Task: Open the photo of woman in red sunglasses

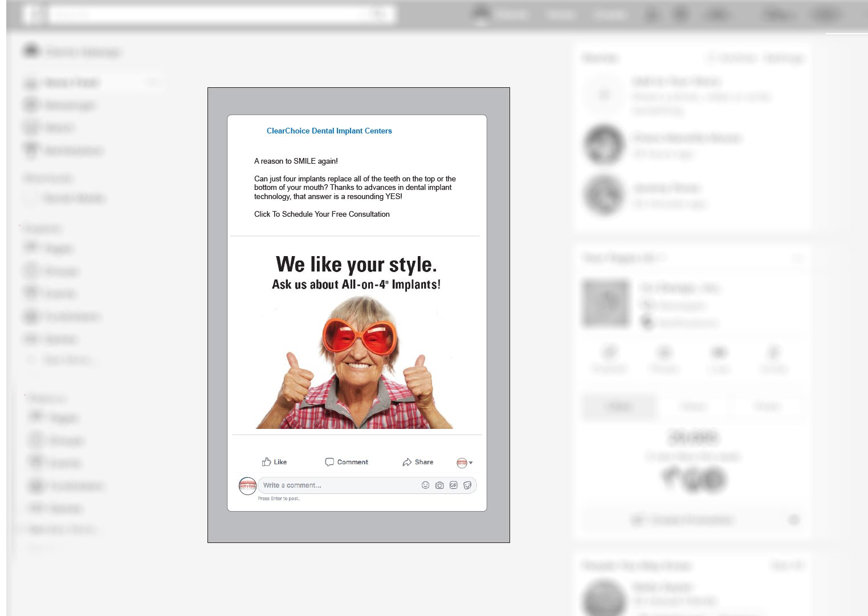Action: pos(356,365)
